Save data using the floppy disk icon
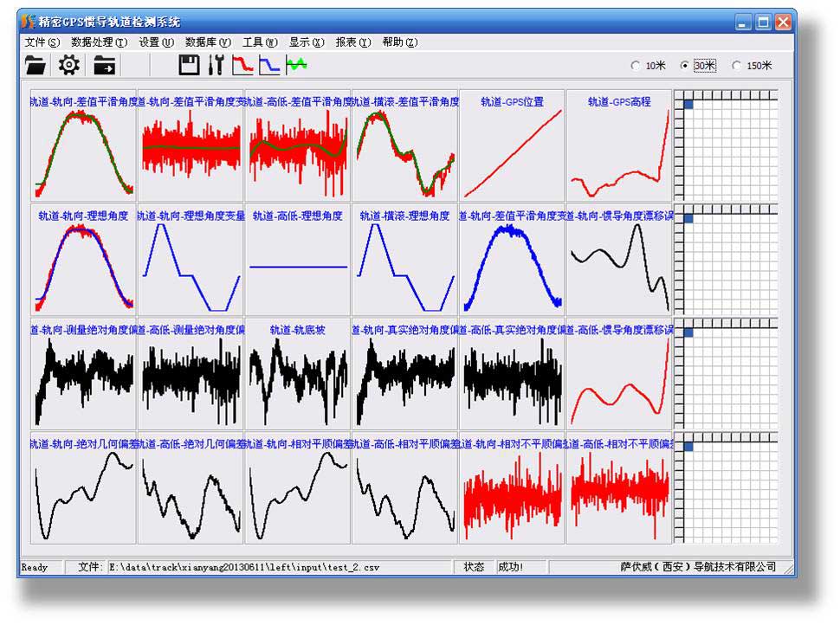This screenshot has width=840, height=625. point(189,65)
